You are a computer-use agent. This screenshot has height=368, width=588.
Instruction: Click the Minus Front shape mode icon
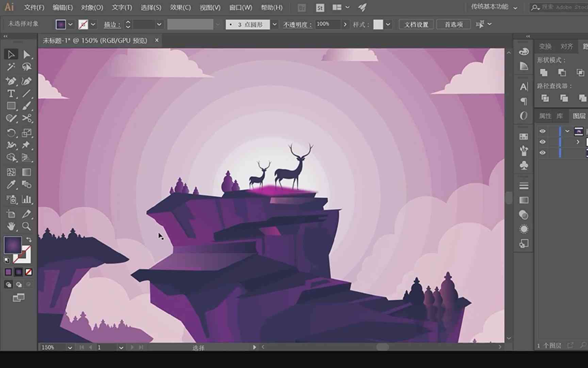562,72
